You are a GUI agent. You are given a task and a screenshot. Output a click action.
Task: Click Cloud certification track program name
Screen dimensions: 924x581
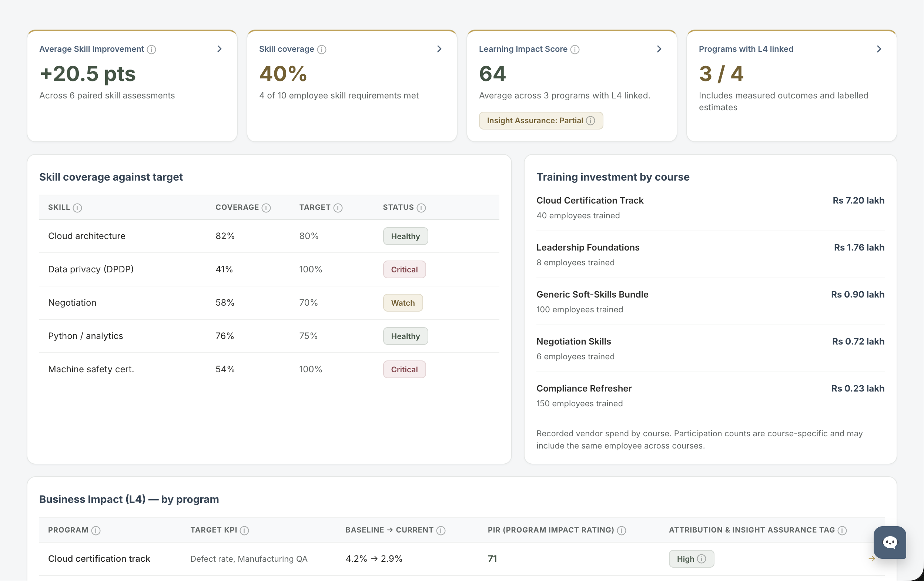(99, 559)
